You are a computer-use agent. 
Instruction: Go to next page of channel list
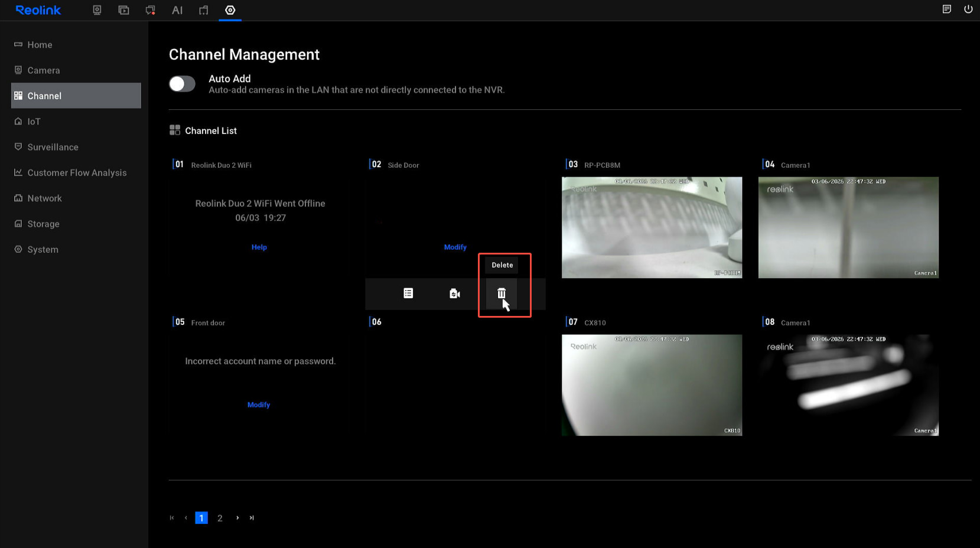pos(237,518)
